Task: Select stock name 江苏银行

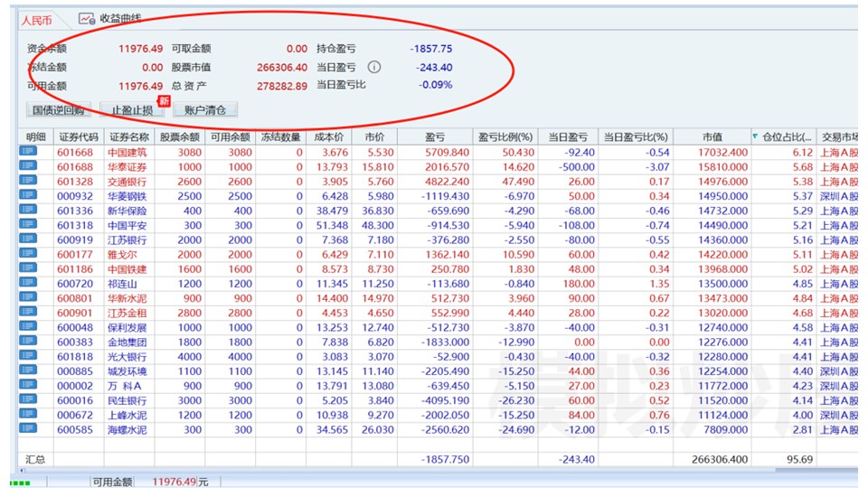Action: point(127,239)
